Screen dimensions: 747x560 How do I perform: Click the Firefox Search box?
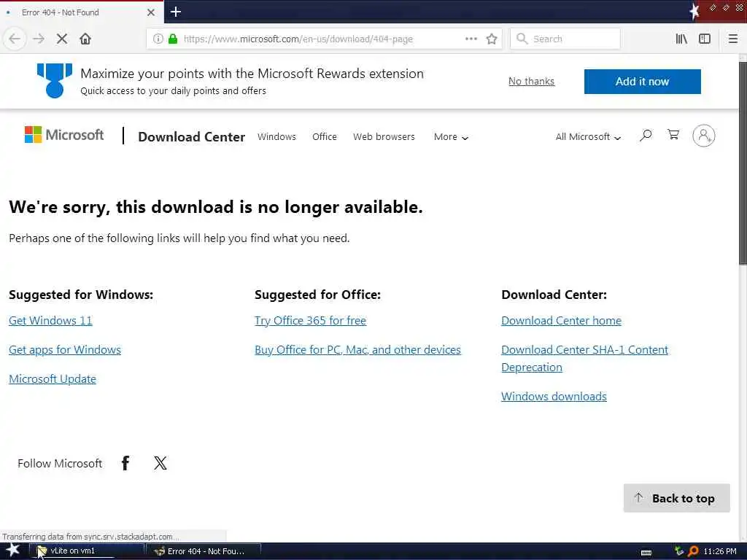click(x=565, y=39)
